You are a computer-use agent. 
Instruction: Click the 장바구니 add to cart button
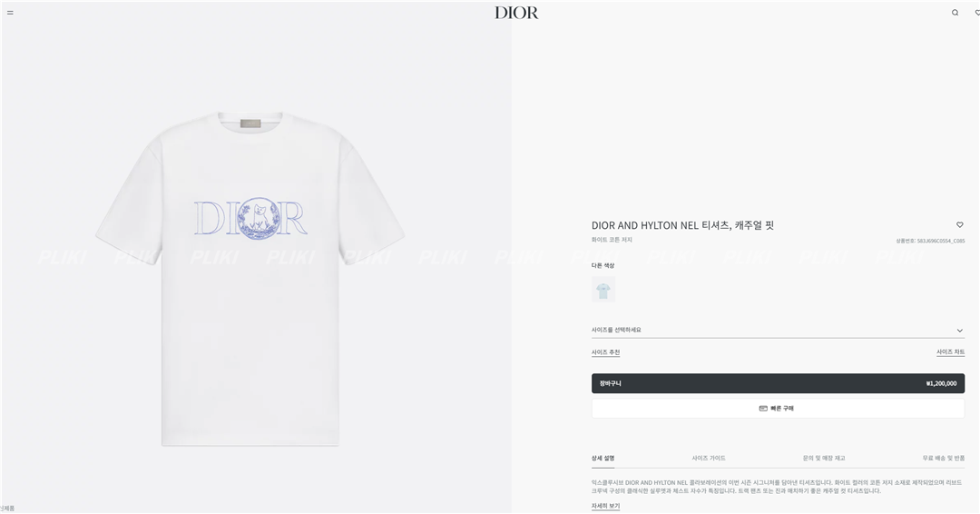(x=779, y=383)
